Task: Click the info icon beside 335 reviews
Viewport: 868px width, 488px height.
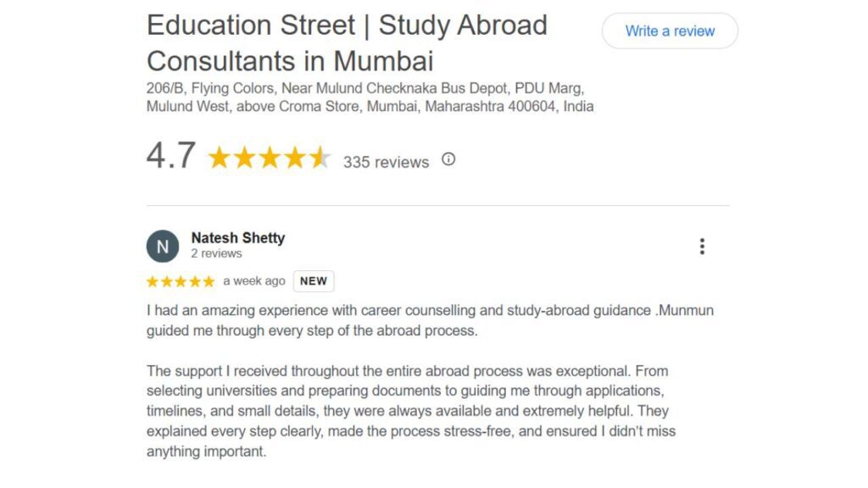Action: (449, 159)
